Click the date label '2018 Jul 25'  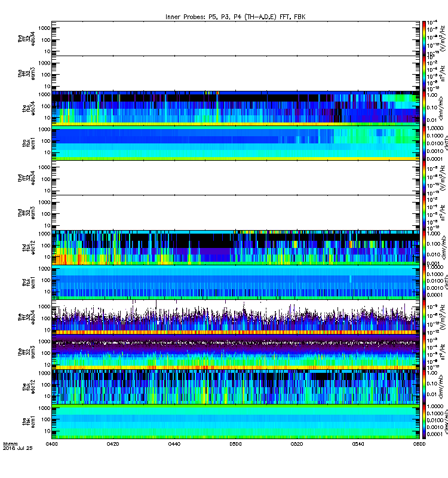coord(17,448)
